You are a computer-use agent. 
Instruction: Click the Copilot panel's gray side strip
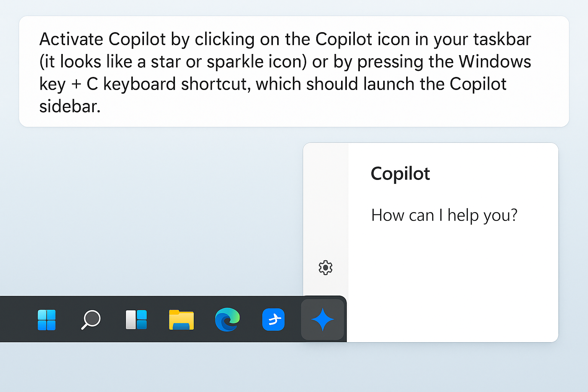(326, 214)
